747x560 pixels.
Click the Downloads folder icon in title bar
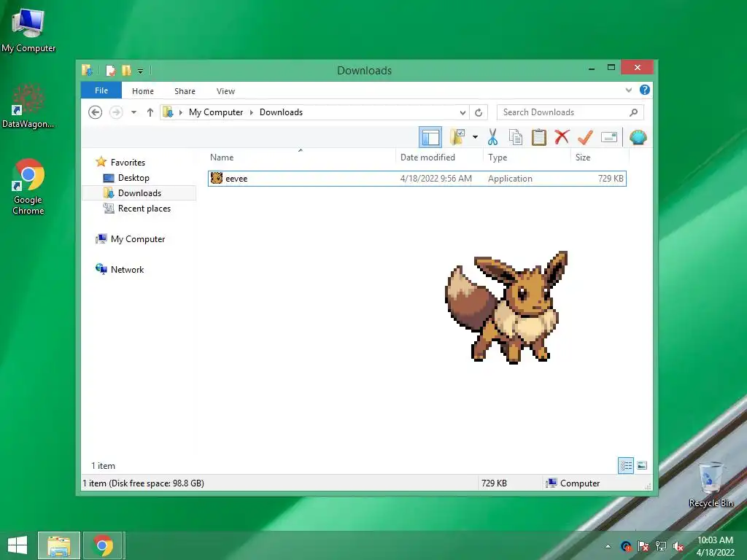[88, 71]
